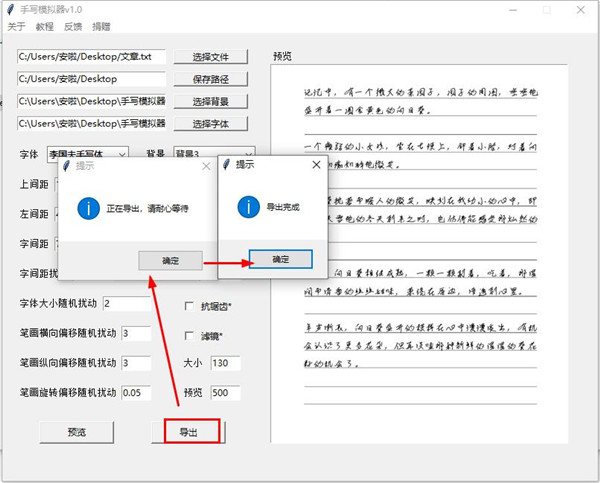Screen dimensions: 600x483
Task: Close the 正在导出 dialog with its X
Action: pos(206,165)
